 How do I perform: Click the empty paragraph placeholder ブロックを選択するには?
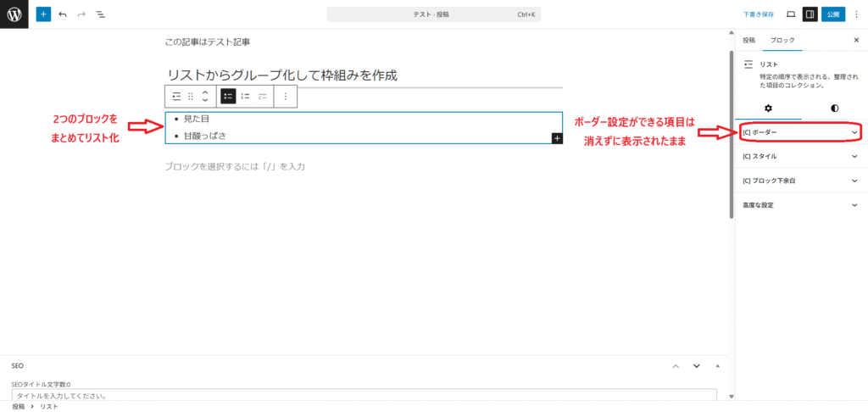coord(235,166)
